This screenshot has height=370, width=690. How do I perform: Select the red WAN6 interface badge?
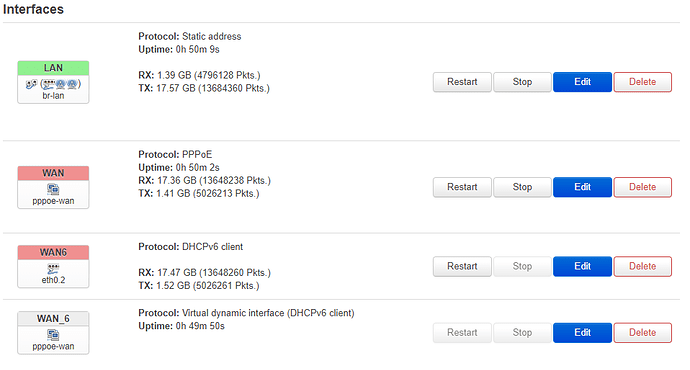(53, 253)
